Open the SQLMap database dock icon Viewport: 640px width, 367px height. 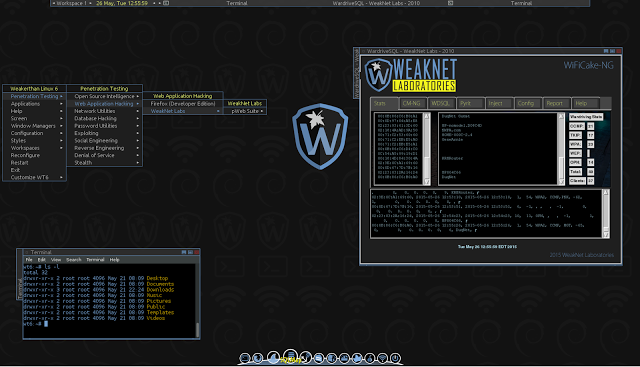pos(291,356)
